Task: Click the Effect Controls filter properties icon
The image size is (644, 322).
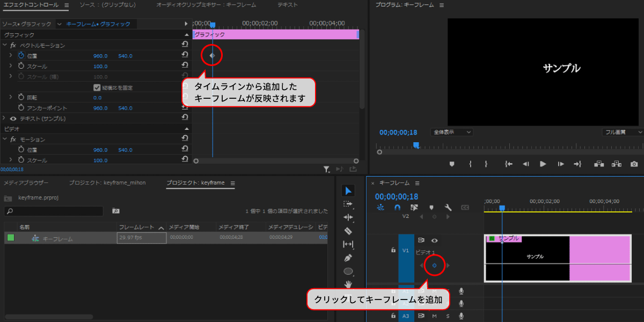Action: [x=326, y=169]
